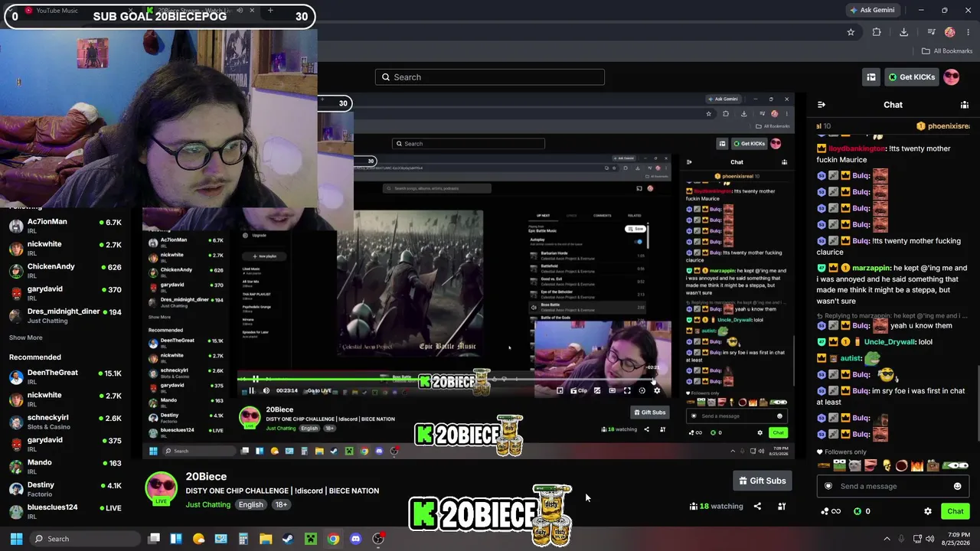Open Mando recommended channel

(x=66, y=466)
